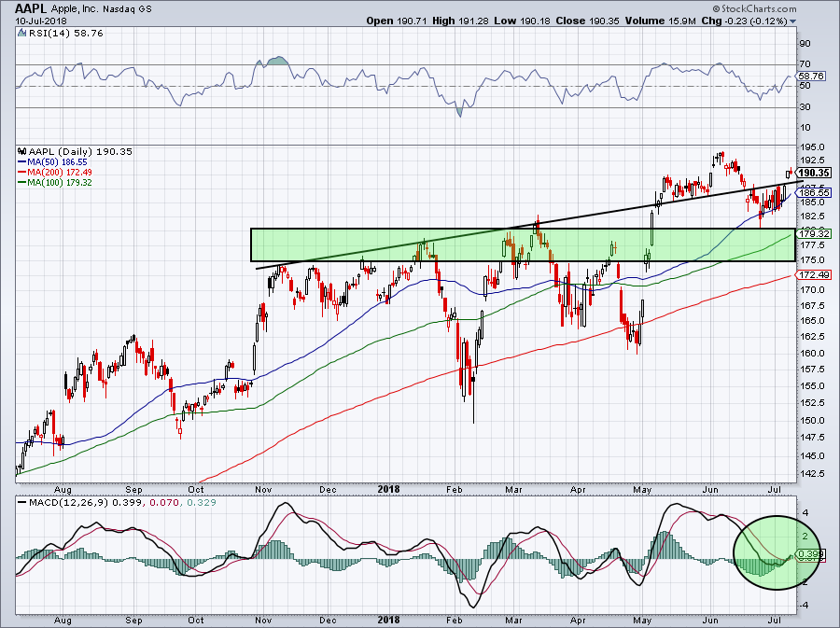Open the StockCharts.com copyright link
This screenshot has width=840, height=628.
[x=754, y=8]
